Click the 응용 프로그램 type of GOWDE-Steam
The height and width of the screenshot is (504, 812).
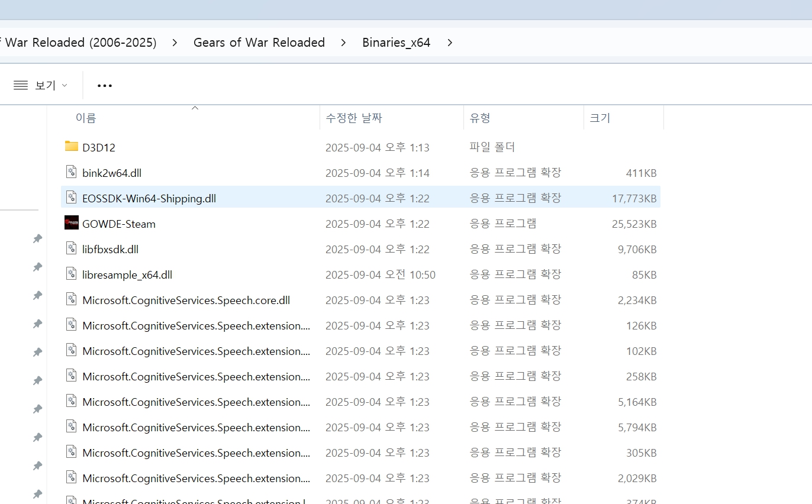(x=503, y=223)
